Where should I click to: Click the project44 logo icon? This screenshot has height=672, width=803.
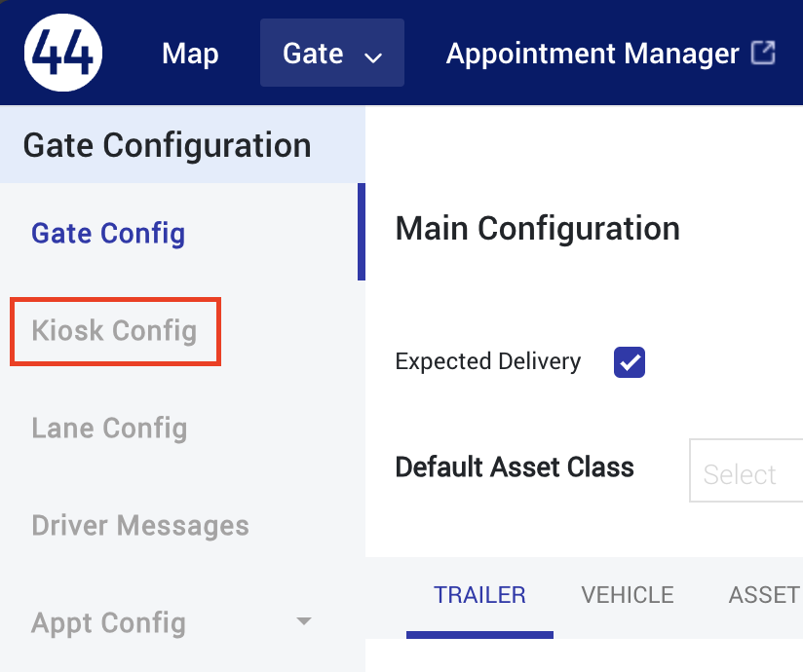pos(62,53)
